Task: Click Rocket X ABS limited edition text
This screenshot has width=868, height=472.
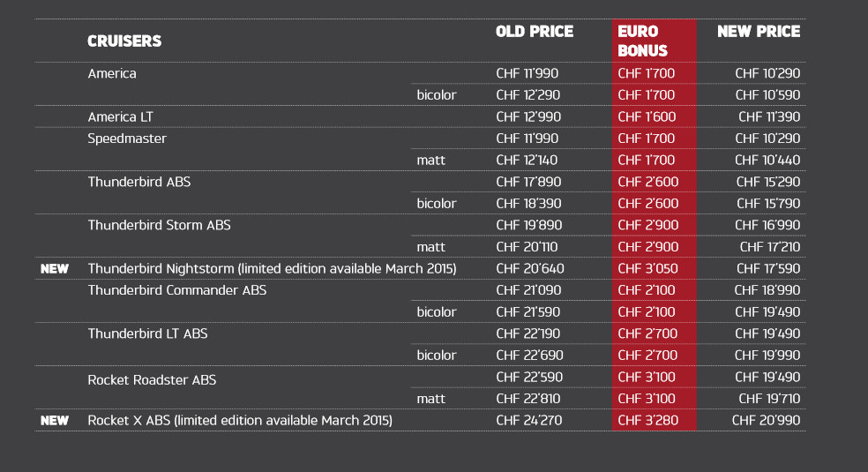Action: pyautogui.click(x=240, y=421)
